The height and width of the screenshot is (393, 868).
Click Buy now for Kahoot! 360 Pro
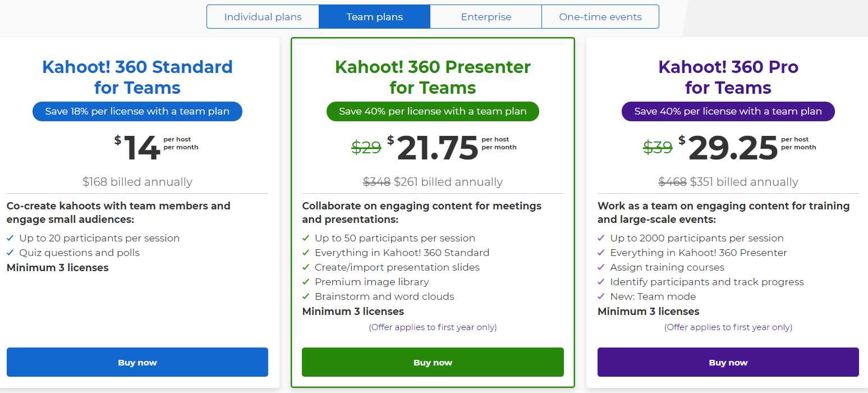click(728, 362)
